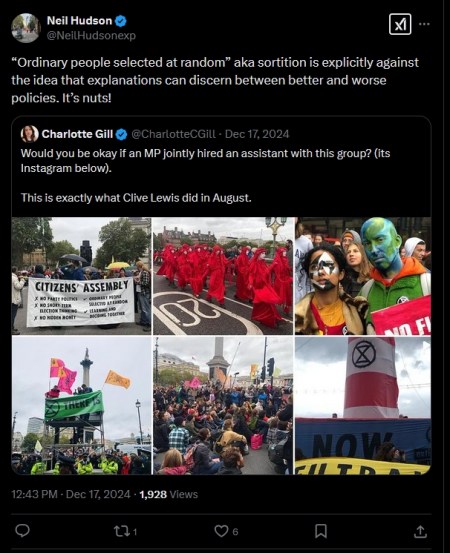Click the reply speech bubble icon
Image resolution: width=450 pixels, height=553 pixels.
tap(23, 530)
